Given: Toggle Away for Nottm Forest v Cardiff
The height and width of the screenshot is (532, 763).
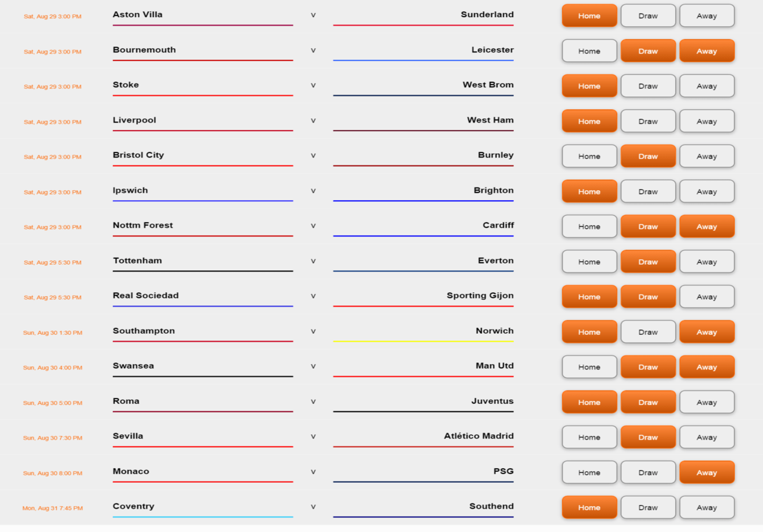Looking at the screenshot, I should click(706, 226).
